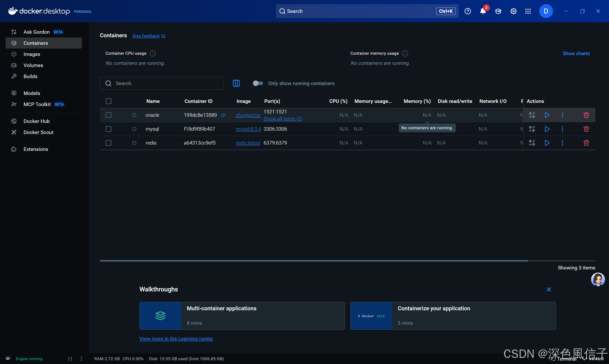The image size is (609, 364).
Task: Toggle Only show running containers
Action: click(x=258, y=83)
